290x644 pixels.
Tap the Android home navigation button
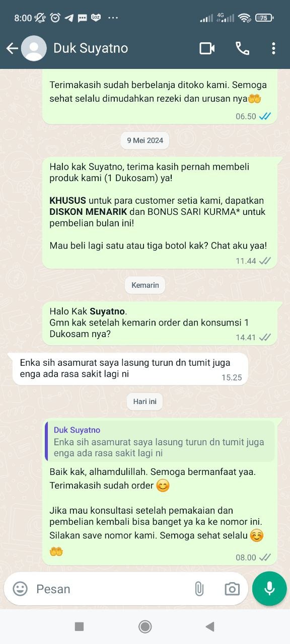[x=145, y=626]
